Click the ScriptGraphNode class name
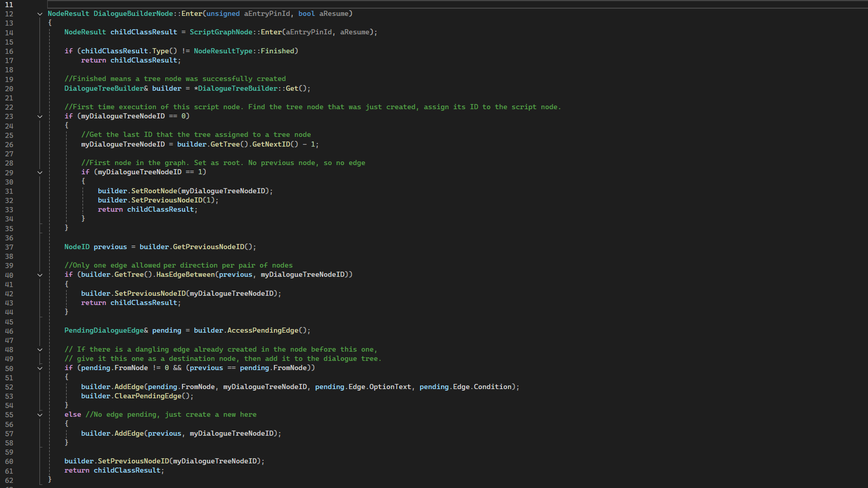Viewport: 868px width, 488px height. click(x=221, y=32)
